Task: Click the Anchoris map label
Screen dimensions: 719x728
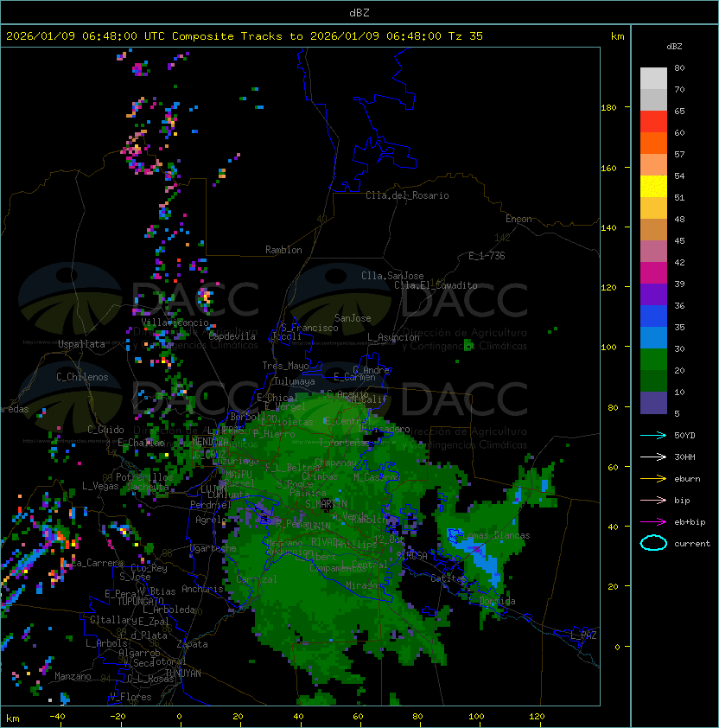Action: 202,589
